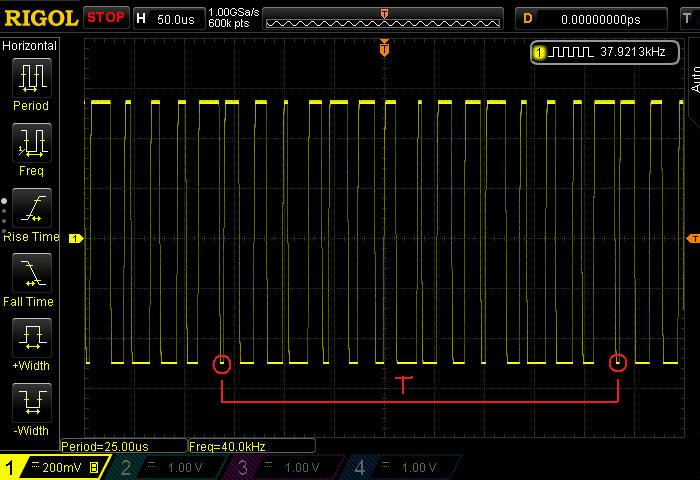Click the Freq=40.0kHz measurement readout

(250, 446)
